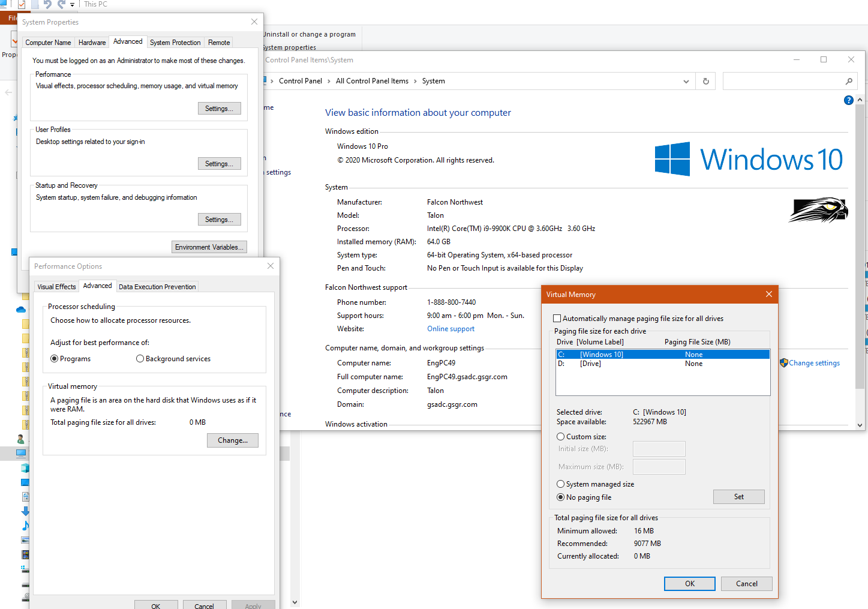
Task: Click the Environment Variables button
Action: click(x=209, y=247)
